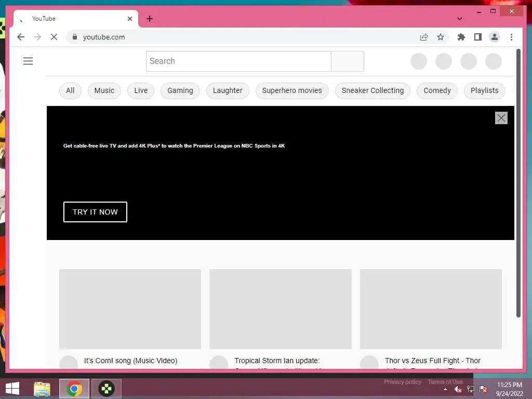The image size is (532, 399).
Task: Open File Explorer from taskbar
Action: 42,389
